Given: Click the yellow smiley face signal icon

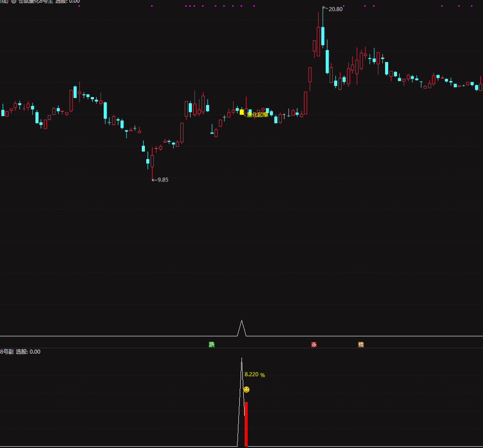Looking at the screenshot, I should tap(246, 389).
